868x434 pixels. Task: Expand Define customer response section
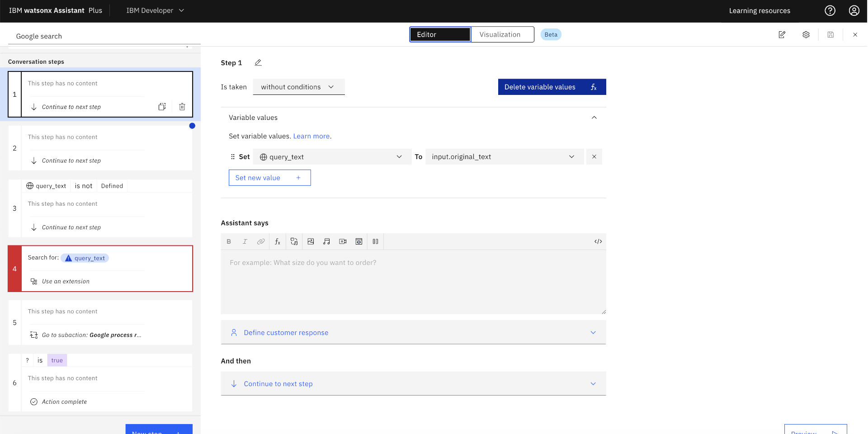point(413,333)
